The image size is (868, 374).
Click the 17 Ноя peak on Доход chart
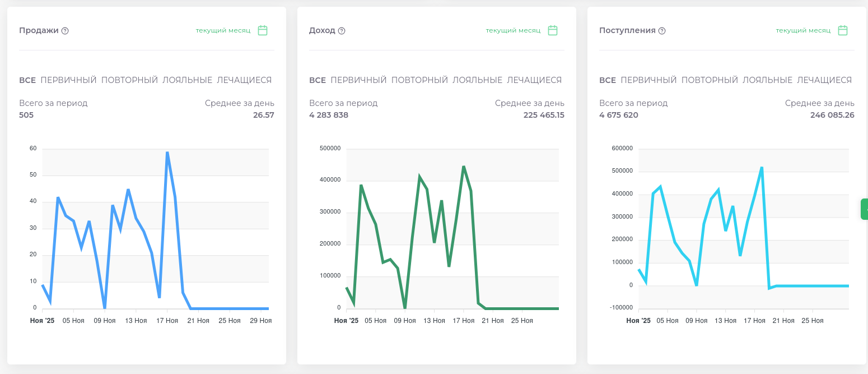tap(464, 167)
